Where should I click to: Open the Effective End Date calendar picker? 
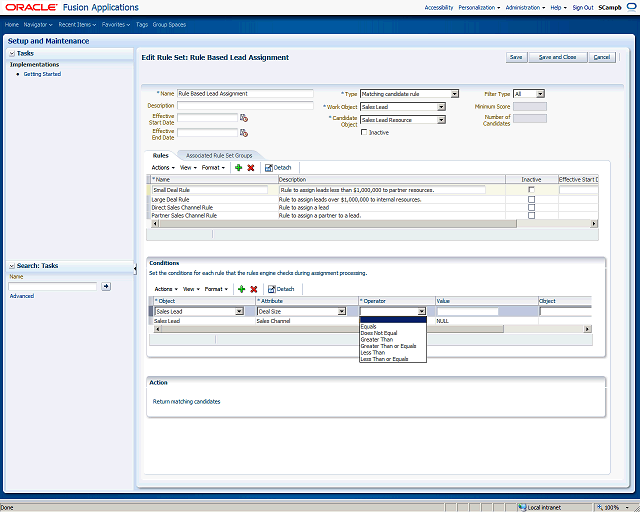244,133
